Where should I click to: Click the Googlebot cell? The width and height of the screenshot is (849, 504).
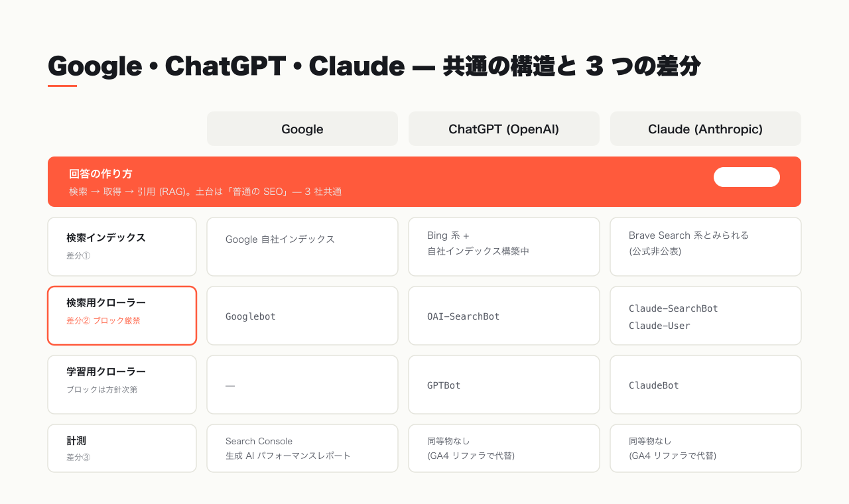pos(302,316)
